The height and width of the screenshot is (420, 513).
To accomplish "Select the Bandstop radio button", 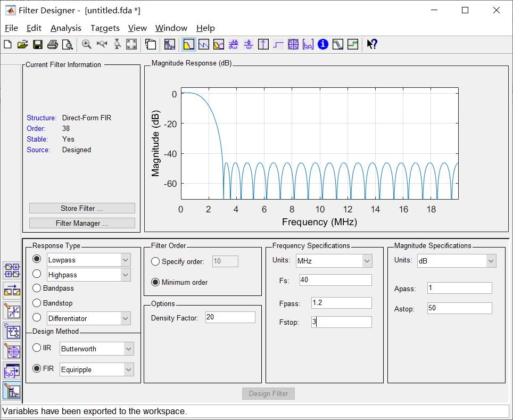I will [37, 303].
